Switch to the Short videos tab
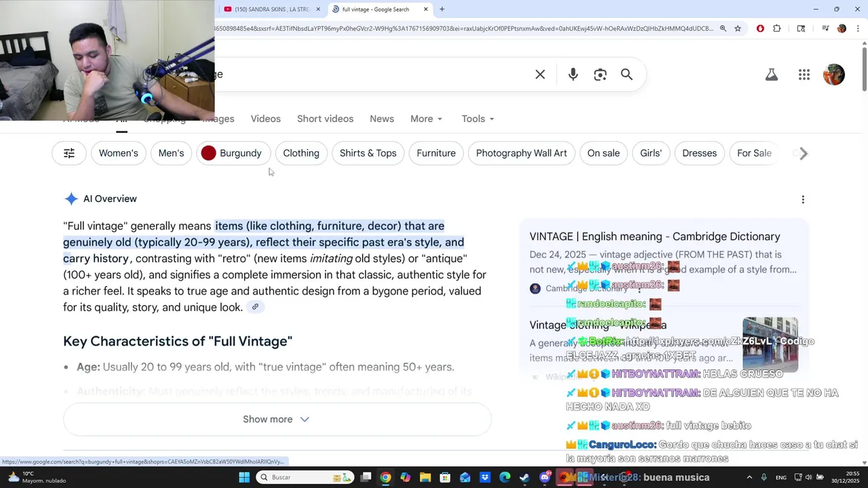Image resolution: width=868 pixels, height=488 pixels. pyautogui.click(x=325, y=119)
